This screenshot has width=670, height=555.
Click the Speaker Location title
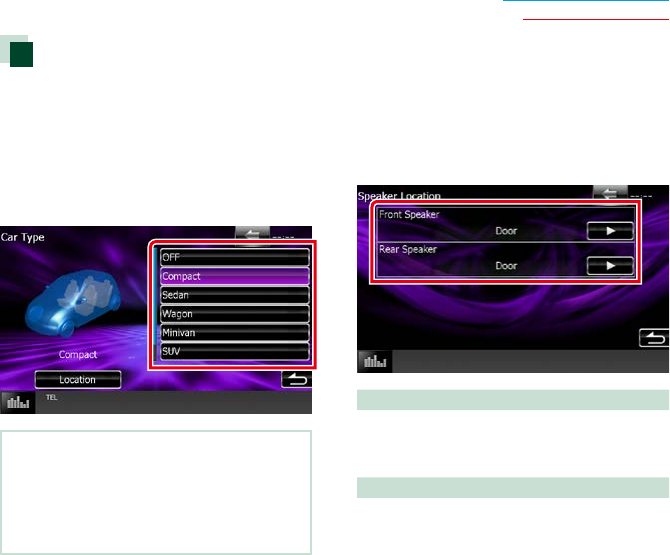[x=399, y=196]
